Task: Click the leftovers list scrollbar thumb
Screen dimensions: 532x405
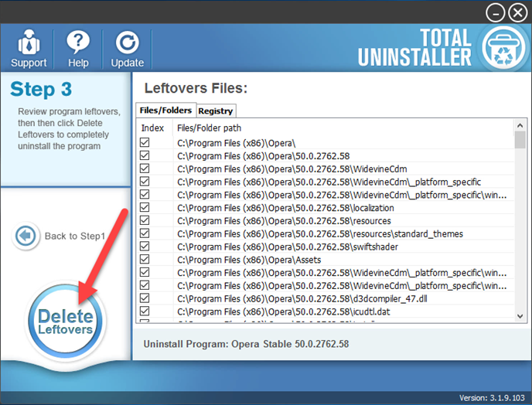Action: pyautogui.click(x=520, y=140)
